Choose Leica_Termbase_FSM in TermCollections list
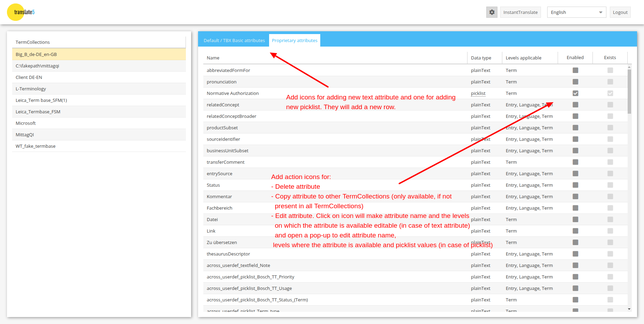 pyautogui.click(x=38, y=112)
